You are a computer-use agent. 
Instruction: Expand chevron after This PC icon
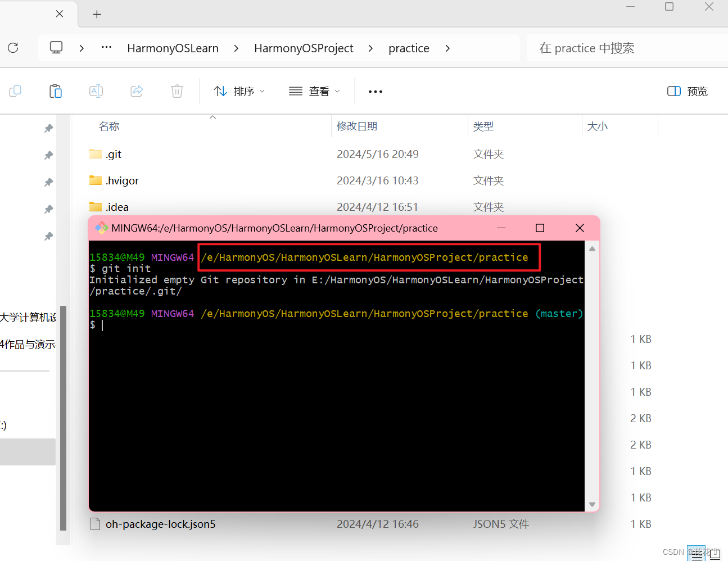tap(82, 48)
